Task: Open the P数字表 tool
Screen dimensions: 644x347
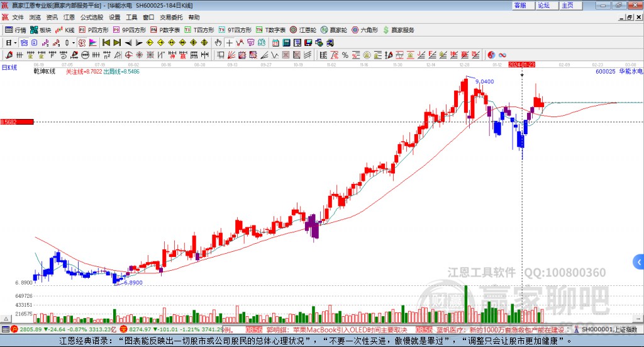Action: point(165,30)
